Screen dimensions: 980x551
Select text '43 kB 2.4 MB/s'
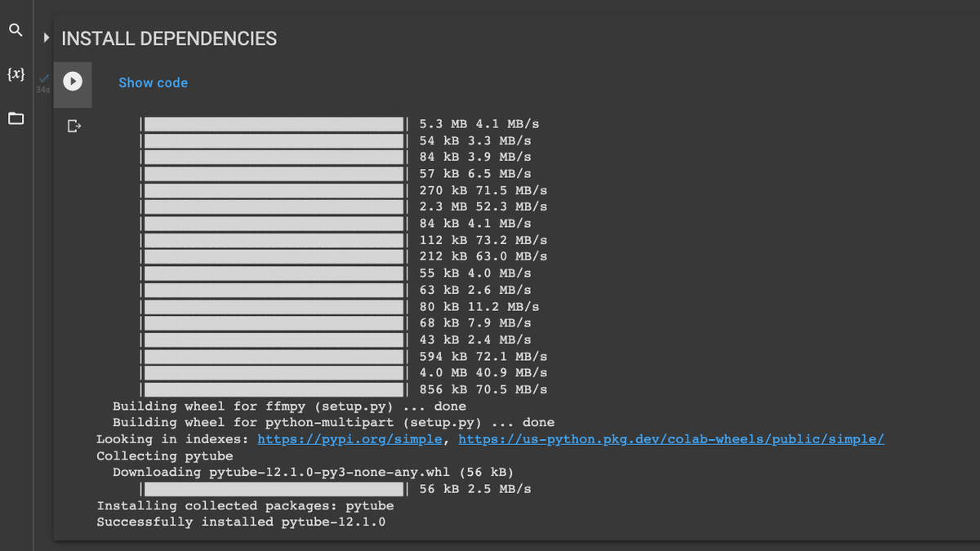(x=475, y=340)
